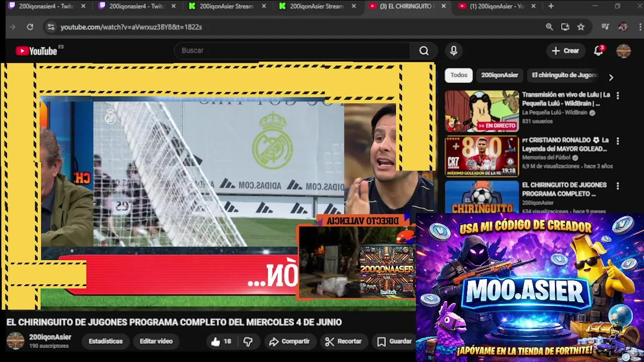Open La Pequeña Lulú live thumbnail

[481, 111]
